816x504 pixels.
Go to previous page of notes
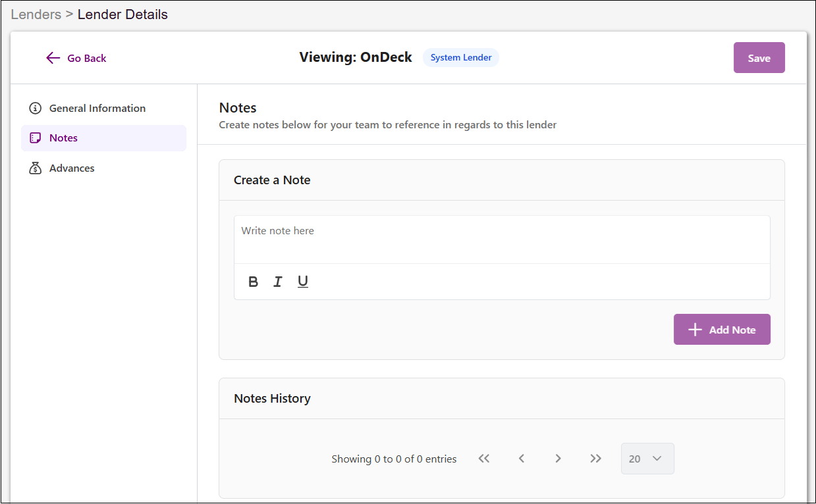click(521, 459)
